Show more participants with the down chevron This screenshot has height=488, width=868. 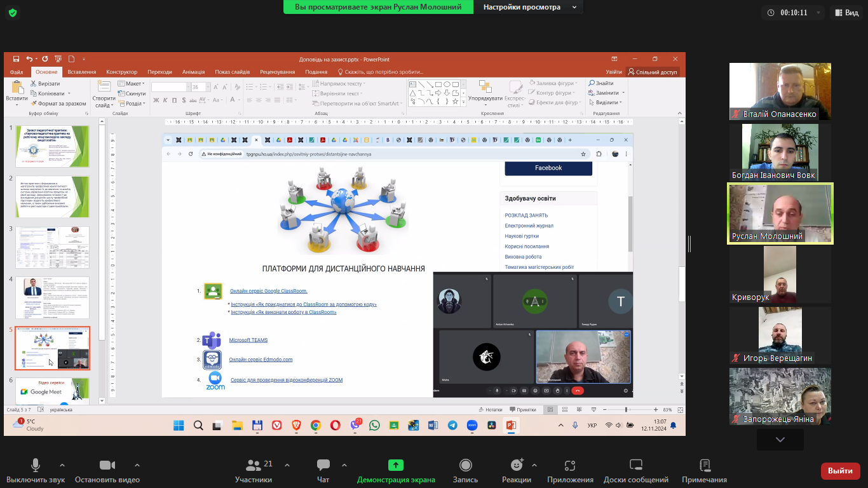point(780,439)
